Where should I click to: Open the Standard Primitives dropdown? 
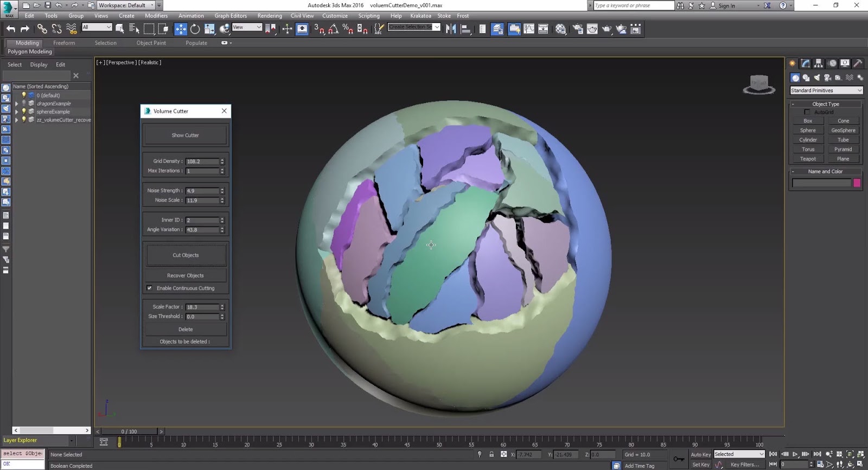pyautogui.click(x=826, y=91)
